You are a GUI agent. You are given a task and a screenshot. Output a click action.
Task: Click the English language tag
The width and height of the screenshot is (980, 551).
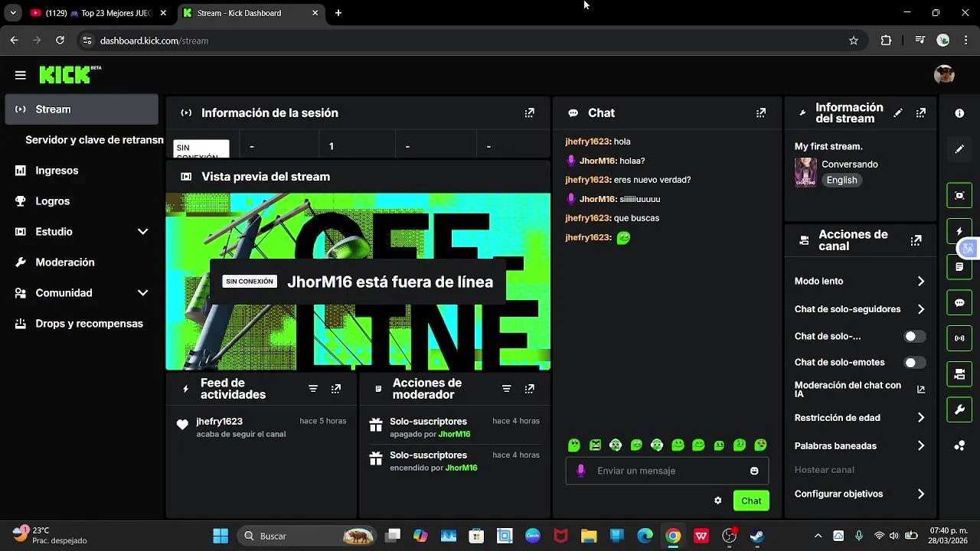[841, 181]
